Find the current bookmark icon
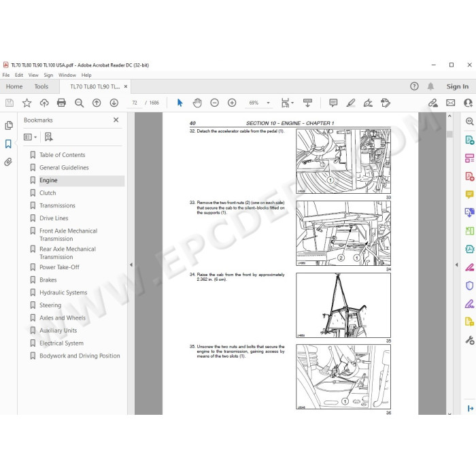476x476 pixels. [48, 137]
